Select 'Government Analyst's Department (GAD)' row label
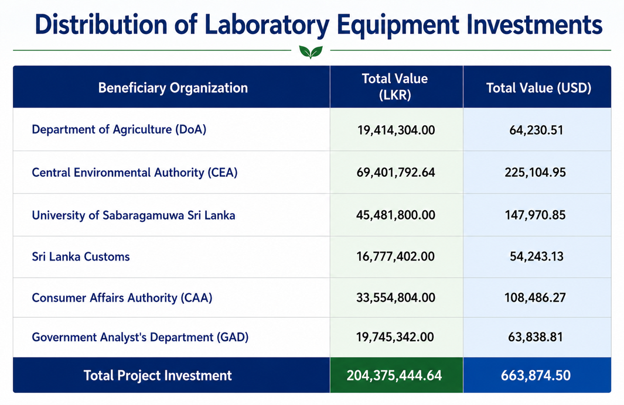This screenshot has height=405, width=624. (x=140, y=337)
